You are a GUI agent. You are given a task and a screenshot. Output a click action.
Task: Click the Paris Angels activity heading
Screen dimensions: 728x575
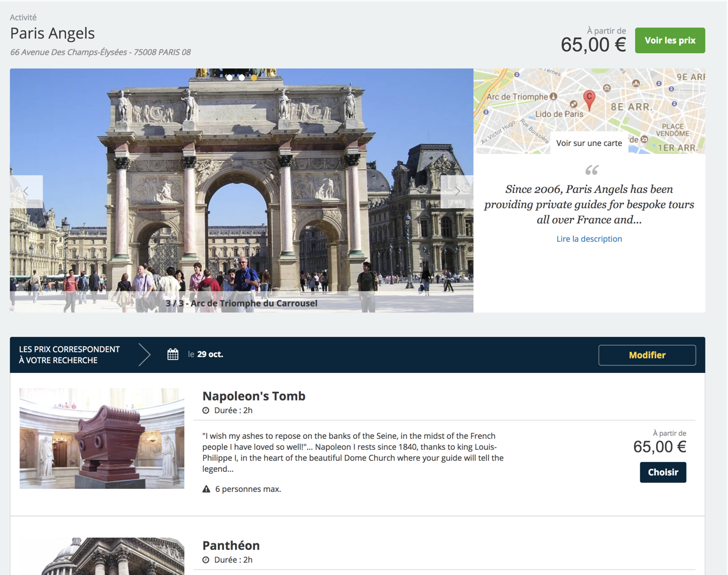[x=52, y=34]
